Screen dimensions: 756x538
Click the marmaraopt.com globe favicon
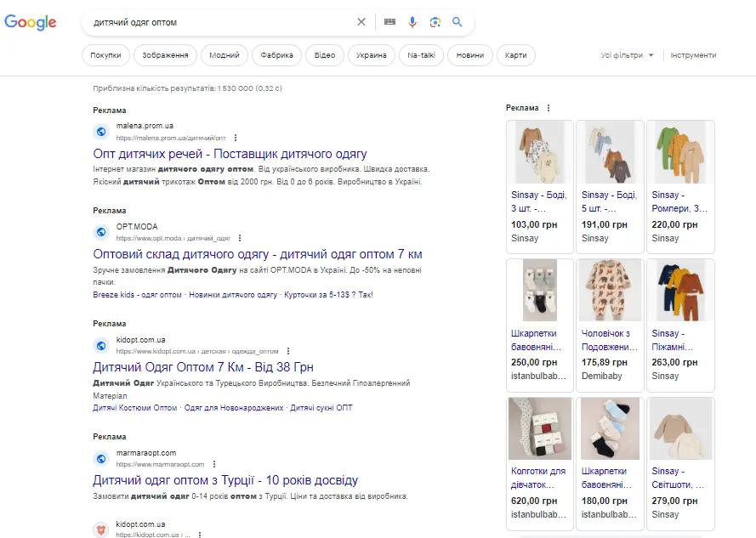[101, 458]
